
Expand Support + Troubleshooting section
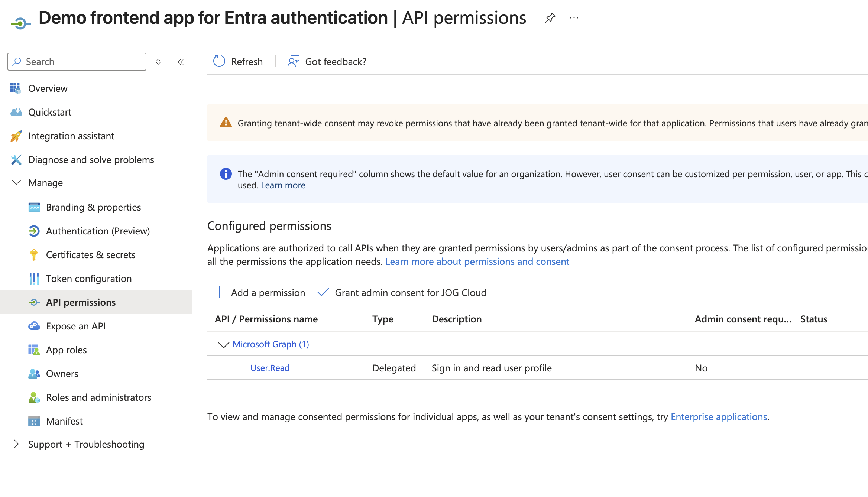(x=16, y=444)
